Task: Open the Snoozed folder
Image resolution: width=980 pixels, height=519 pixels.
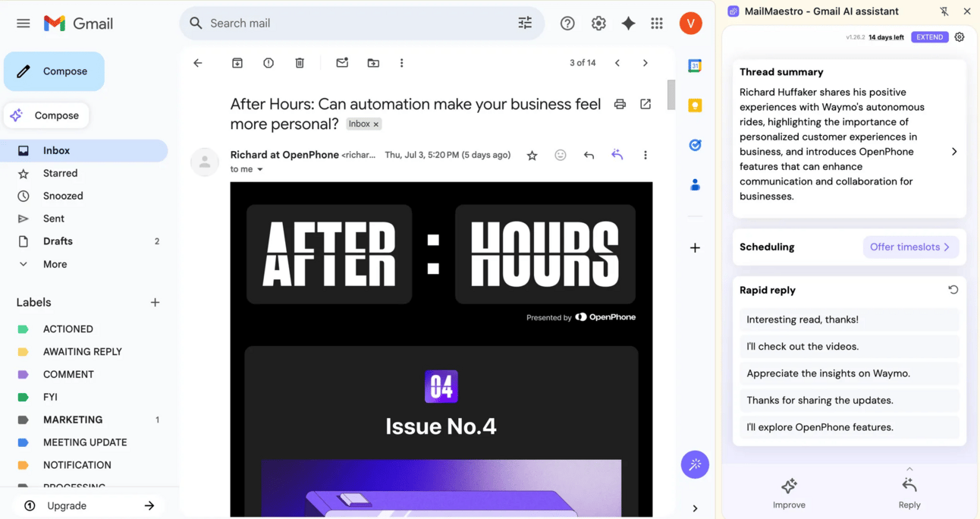Action: [83, 196]
